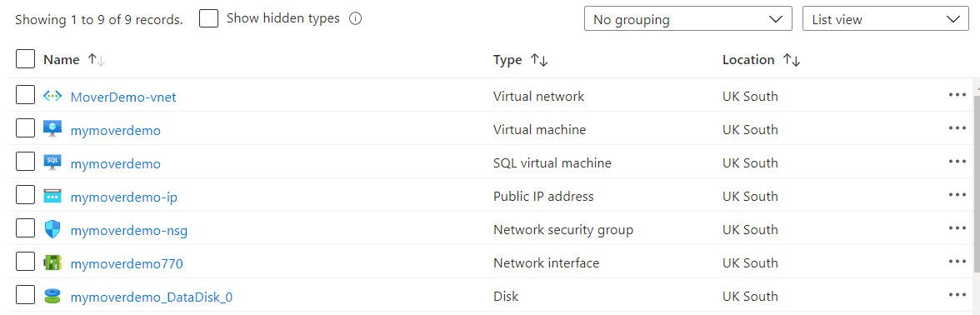The width and height of the screenshot is (980, 315).
Task: Tick the select-all checkbox beside Name header
Action: coord(25,58)
